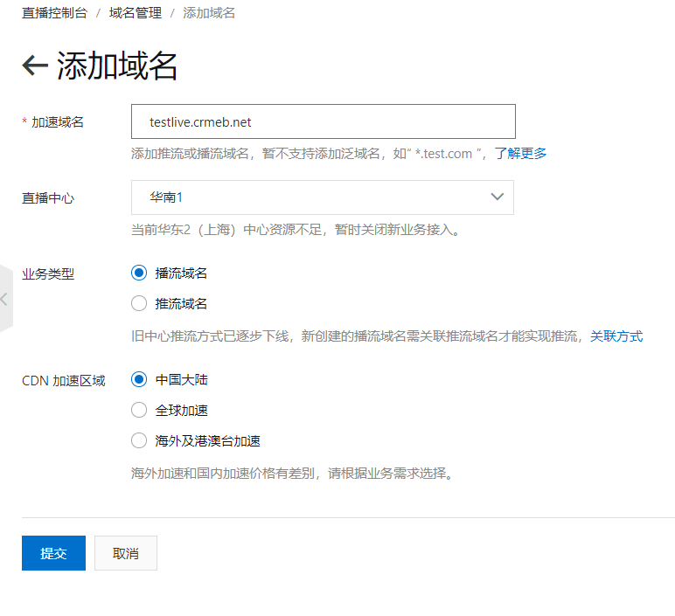Expand the collapsed left sidebar handle
This screenshot has height=616, width=675.
[x=5, y=299]
